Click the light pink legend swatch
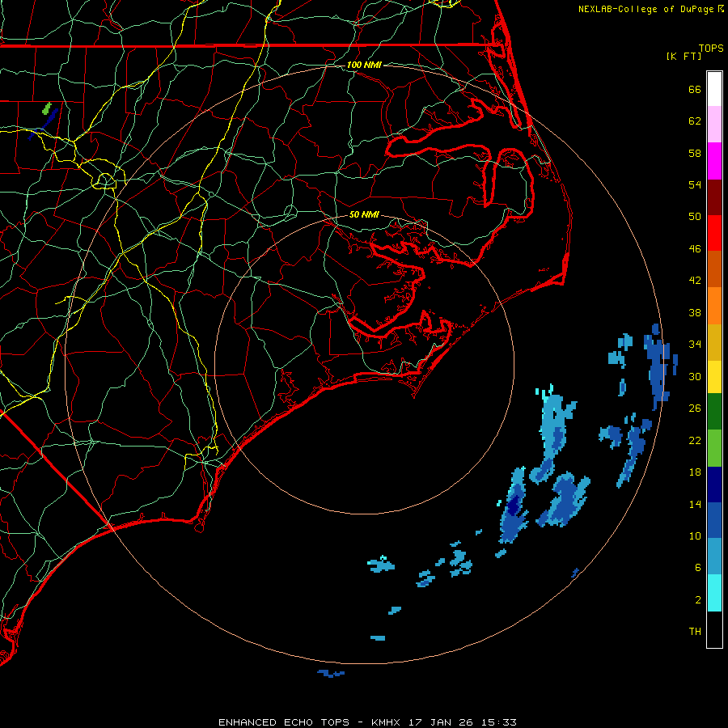The image size is (728, 728). click(714, 125)
